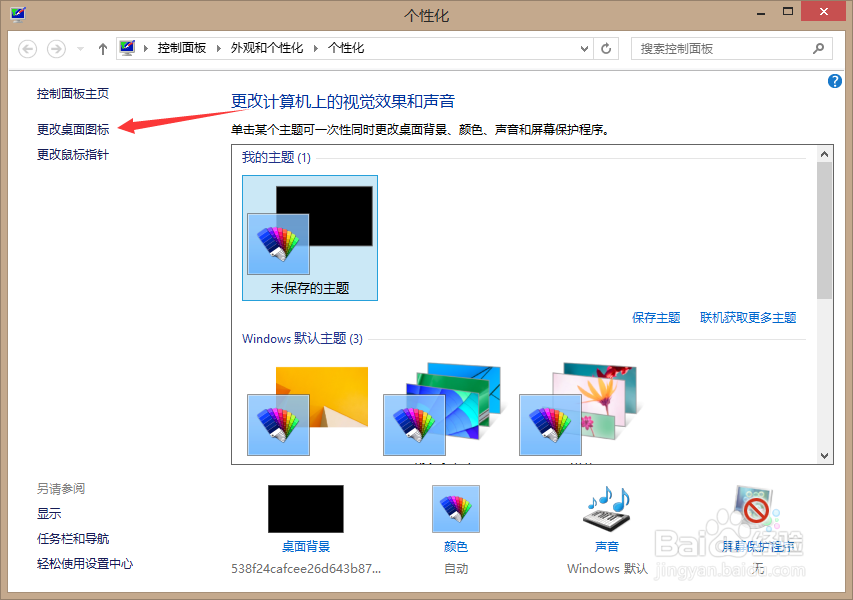Click the 保存主题 link
853x600 pixels.
(x=656, y=317)
